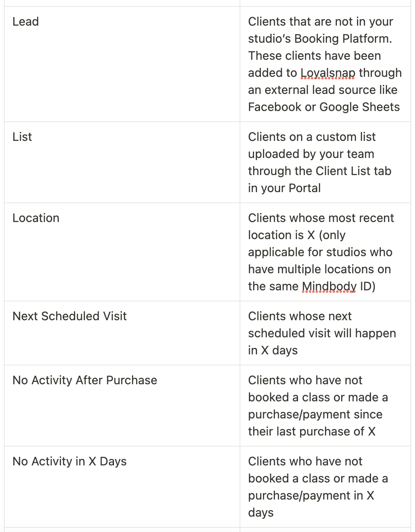Click the description Clients on a custom list
Image resolution: width=415 pixels, height=532 pixels.
point(320,162)
